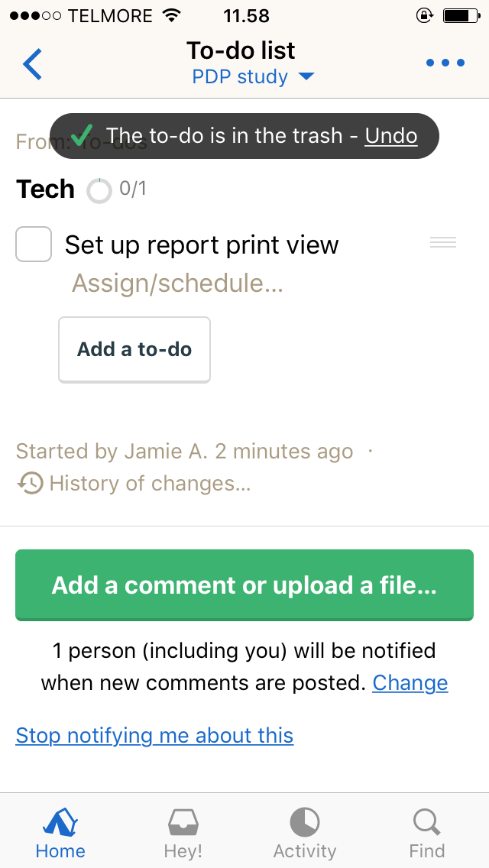Open the Hey! inbox icon

point(183,824)
